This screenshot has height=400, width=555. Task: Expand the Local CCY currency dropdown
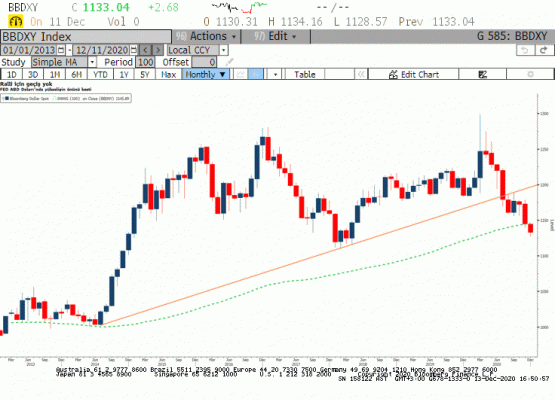pyautogui.click(x=223, y=50)
